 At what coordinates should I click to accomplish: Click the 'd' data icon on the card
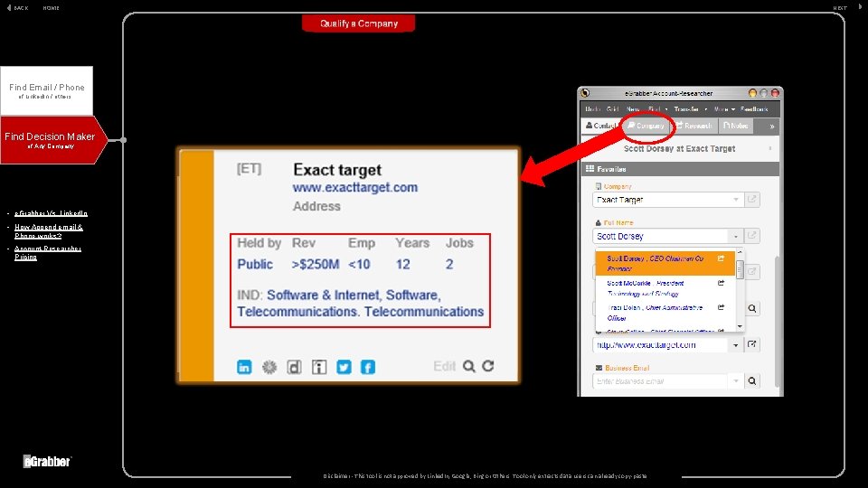click(x=295, y=367)
